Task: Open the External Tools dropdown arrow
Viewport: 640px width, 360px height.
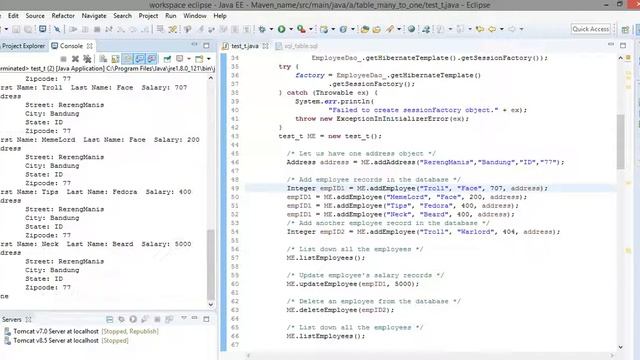Action: 311,29
